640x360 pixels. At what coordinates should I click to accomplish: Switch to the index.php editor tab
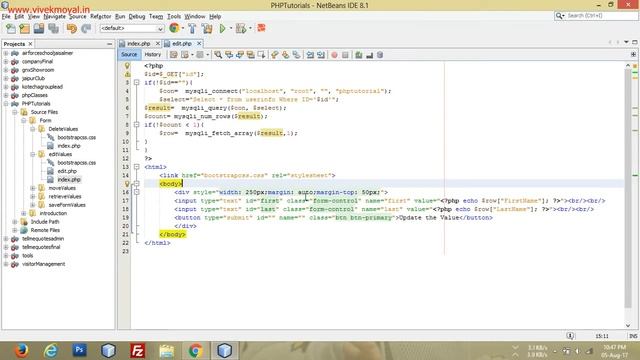point(138,43)
